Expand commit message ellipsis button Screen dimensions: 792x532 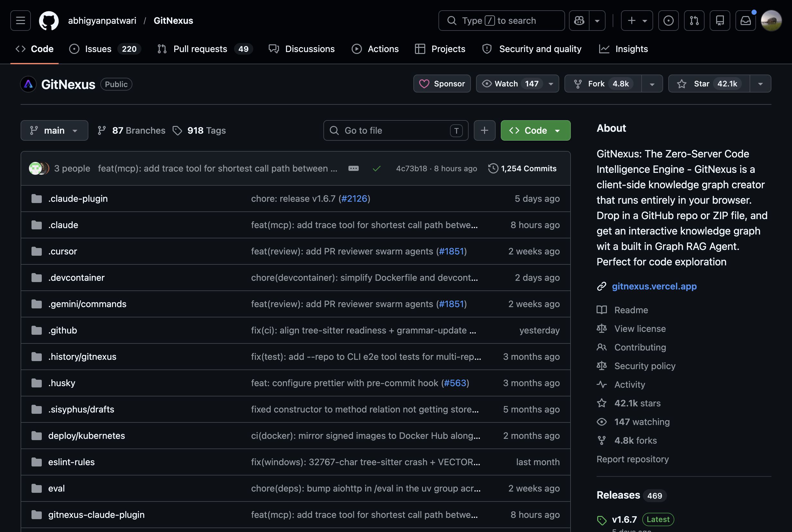[x=353, y=168]
